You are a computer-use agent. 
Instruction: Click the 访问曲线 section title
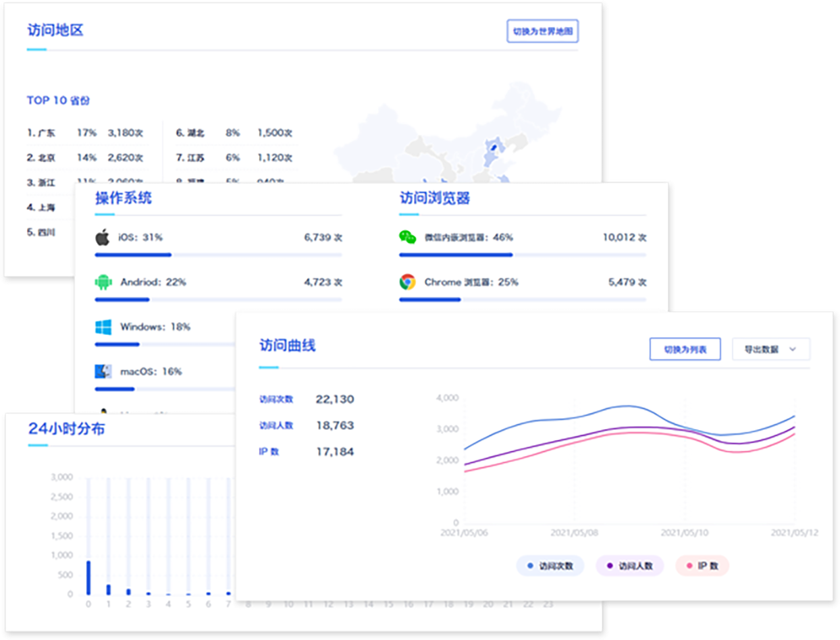(x=287, y=346)
